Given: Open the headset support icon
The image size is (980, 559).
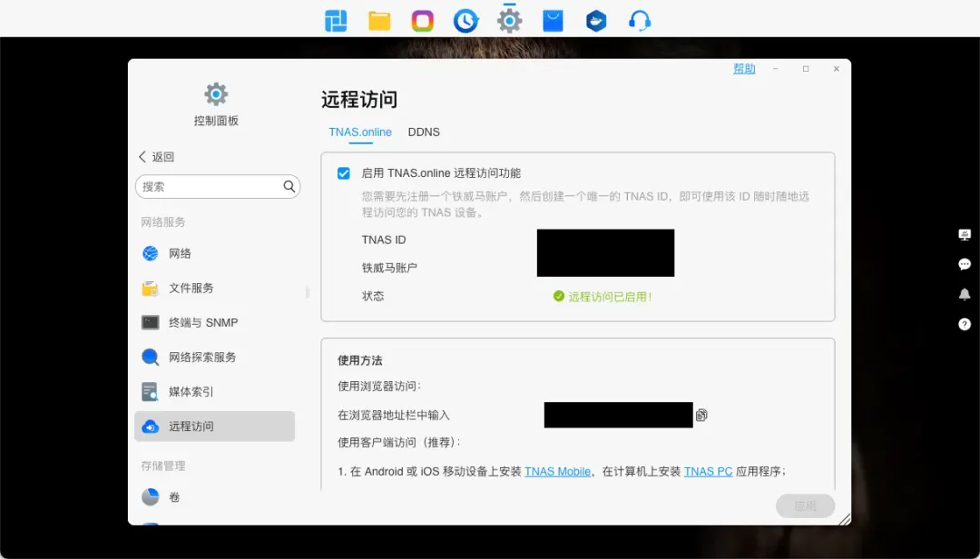Looking at the screenshot, I should [x=640, y=20].
